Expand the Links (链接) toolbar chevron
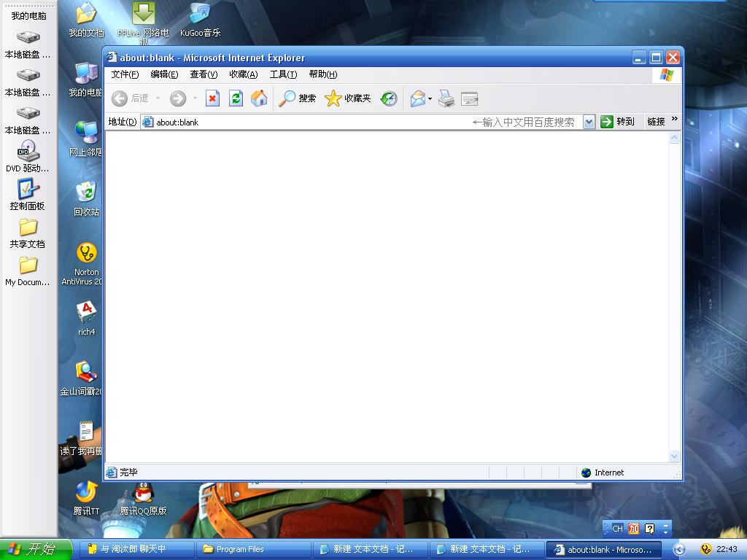747x560 pixels. (675, 120)
